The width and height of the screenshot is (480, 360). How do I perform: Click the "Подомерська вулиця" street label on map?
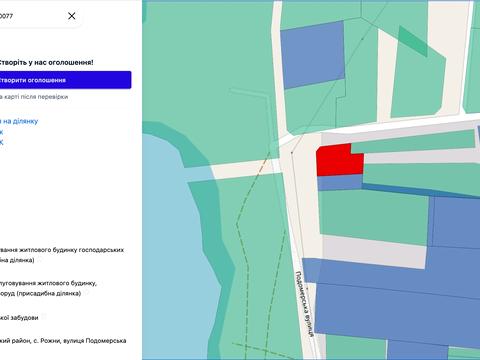pyautogui.click(x=305, y=304)
